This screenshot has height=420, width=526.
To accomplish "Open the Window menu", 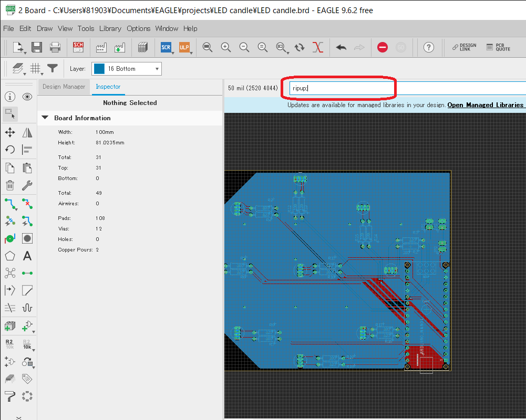I will tap(167, 28).
